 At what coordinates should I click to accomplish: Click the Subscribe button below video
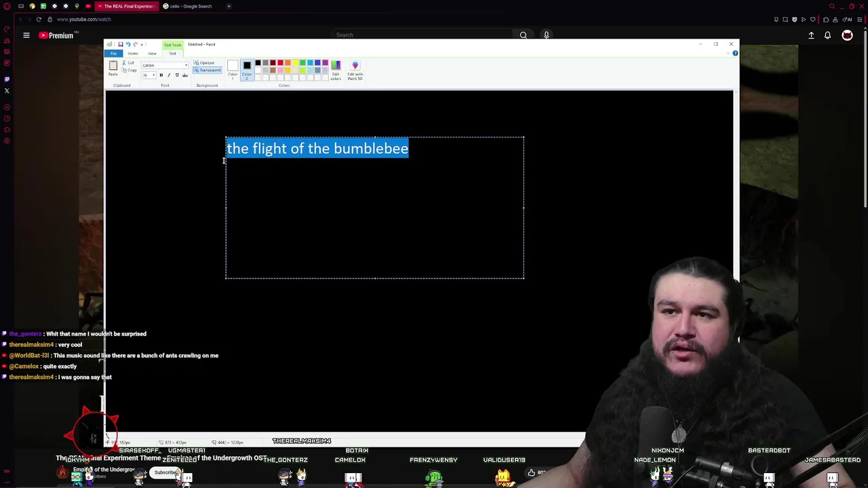click(165, 472)
